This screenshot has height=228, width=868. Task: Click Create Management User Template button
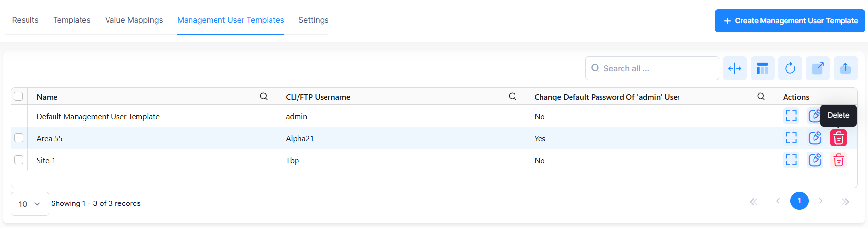pyautogui.click(x=789, y=21)
